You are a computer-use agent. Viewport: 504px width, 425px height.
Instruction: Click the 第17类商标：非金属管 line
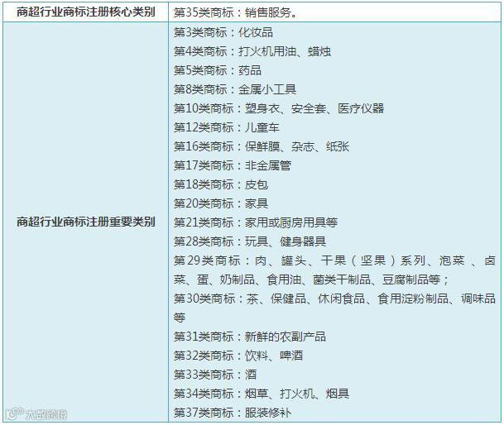tap(233, 165)
